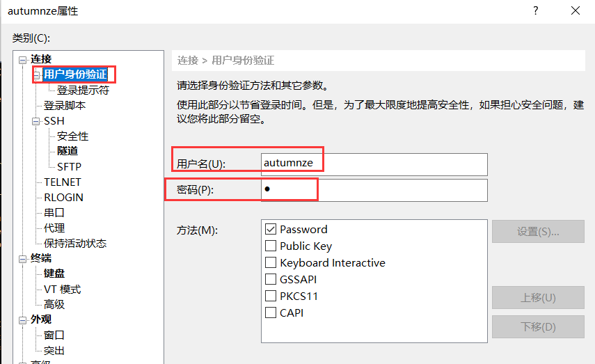Collapse the 连接 tree node
595x364 pixels.
coord(23,60)
